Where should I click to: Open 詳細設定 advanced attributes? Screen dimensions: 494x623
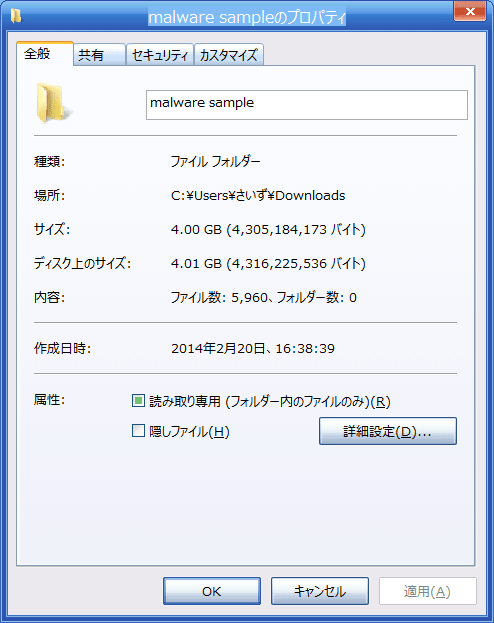click(x=387, y=431)
